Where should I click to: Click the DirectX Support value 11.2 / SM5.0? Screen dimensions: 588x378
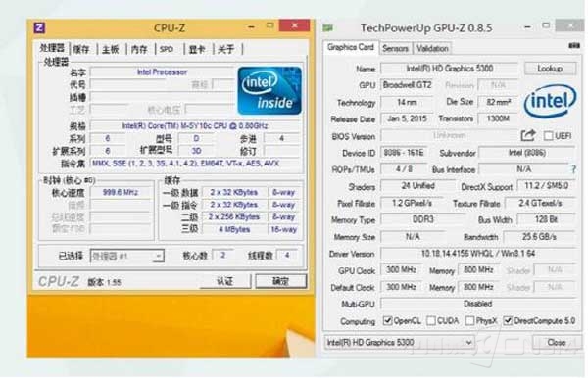(547, 186)
